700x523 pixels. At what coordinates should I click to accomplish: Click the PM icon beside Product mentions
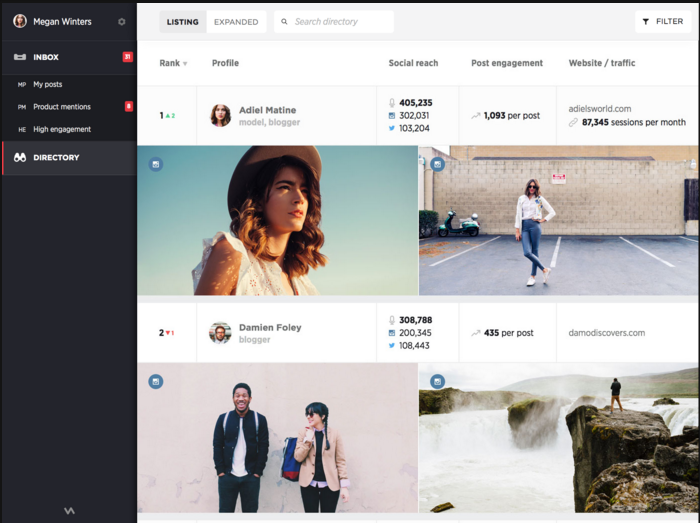[22, 107]
